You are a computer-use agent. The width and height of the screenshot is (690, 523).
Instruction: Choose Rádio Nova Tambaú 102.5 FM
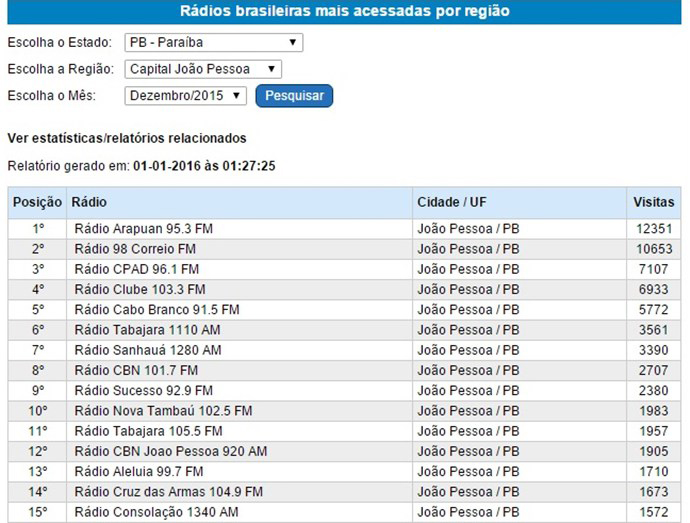(163, 411)
